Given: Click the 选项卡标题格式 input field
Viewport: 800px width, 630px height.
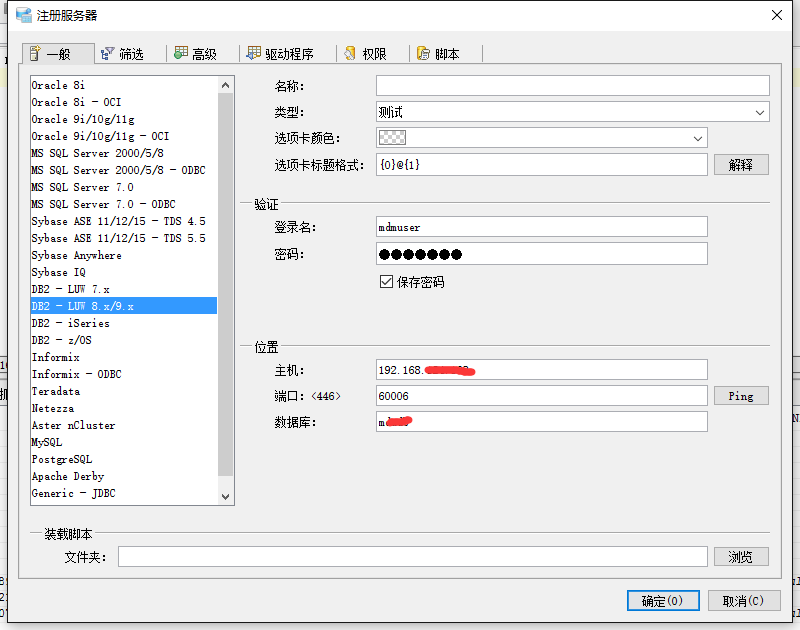Looking at the screenshot, I should tap(541, 165).
